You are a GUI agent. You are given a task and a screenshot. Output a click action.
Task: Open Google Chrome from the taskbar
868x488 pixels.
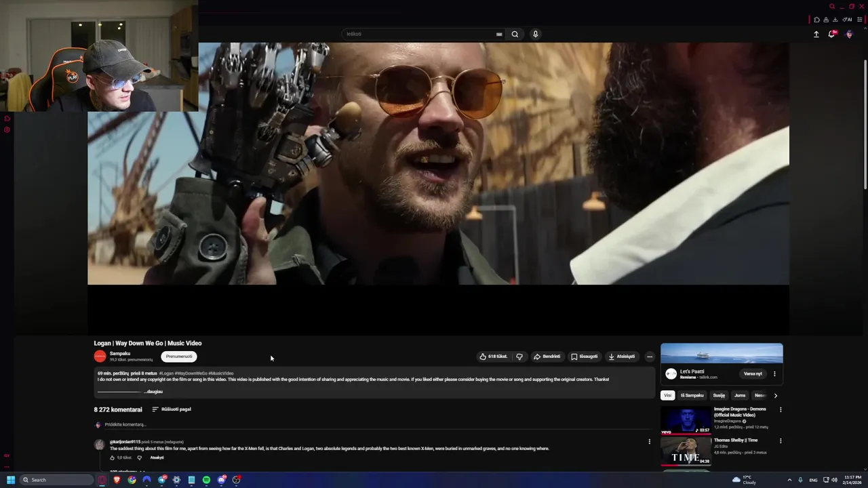pyautogui.click(x=132, y=480)
